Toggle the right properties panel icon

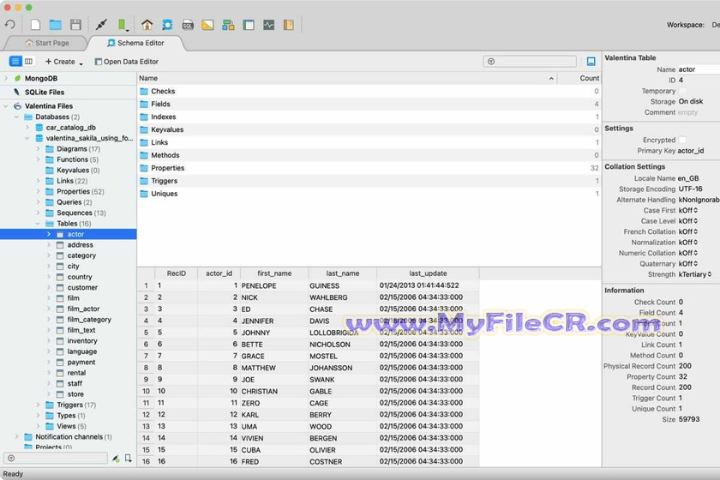(x=591, y=61)
